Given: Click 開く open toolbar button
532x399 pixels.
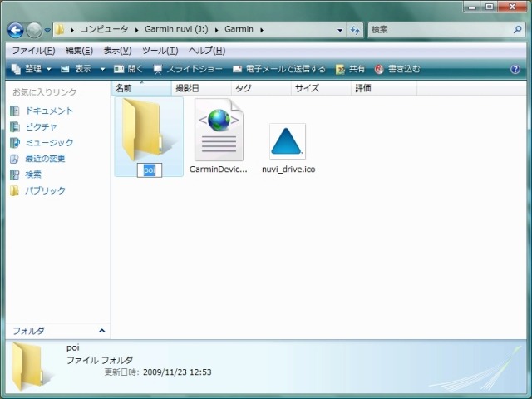Looking at the screenshot, I should [x=128, y=69].
